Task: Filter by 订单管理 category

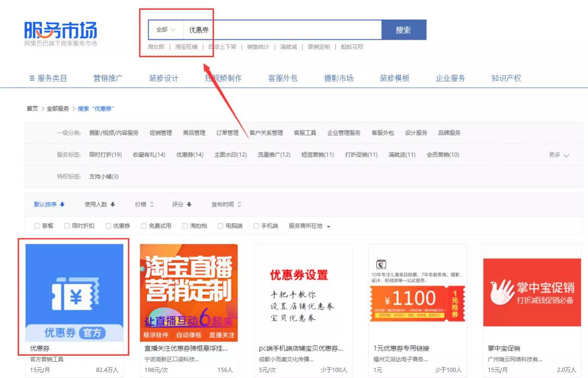Action: pos(227,133)
